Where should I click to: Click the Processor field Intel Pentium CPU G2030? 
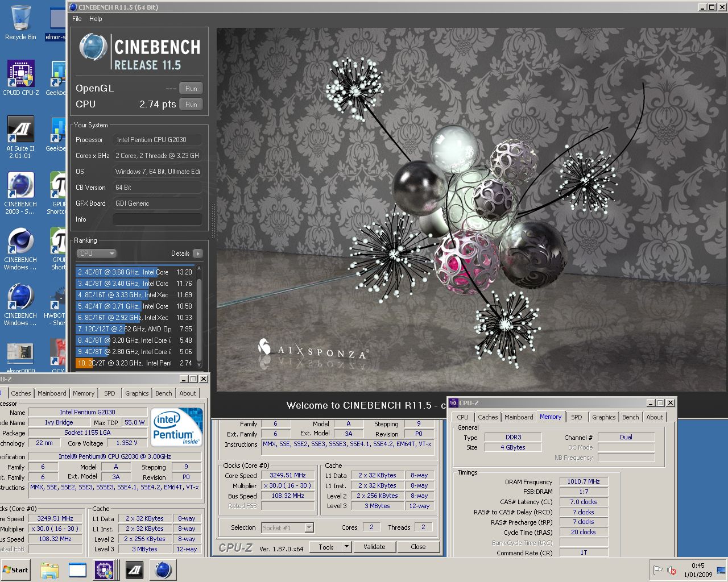click(158, 140)
